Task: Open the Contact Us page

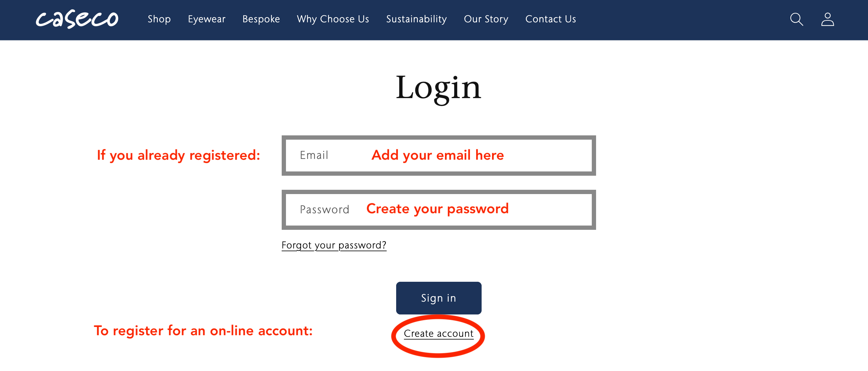Action: tap(551, 19)
